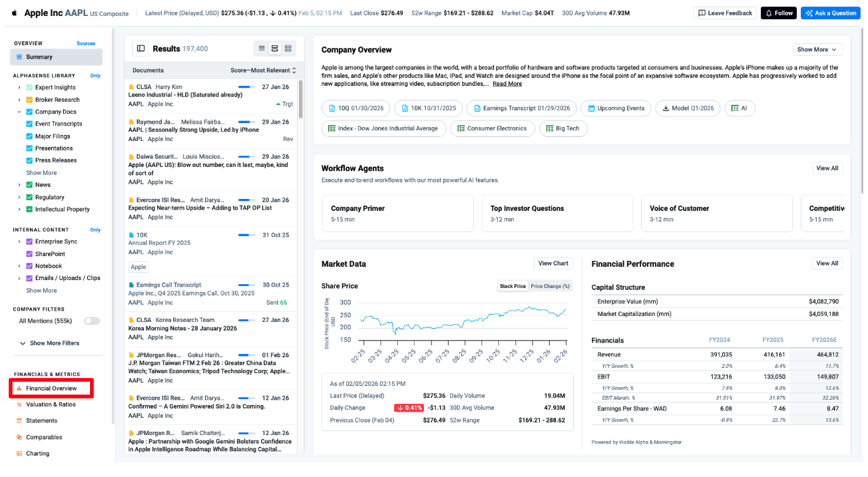Viewport: 868px width, 477px height.
Task: Switch results to compact list view icon
Action: click(x=262, y=49)
